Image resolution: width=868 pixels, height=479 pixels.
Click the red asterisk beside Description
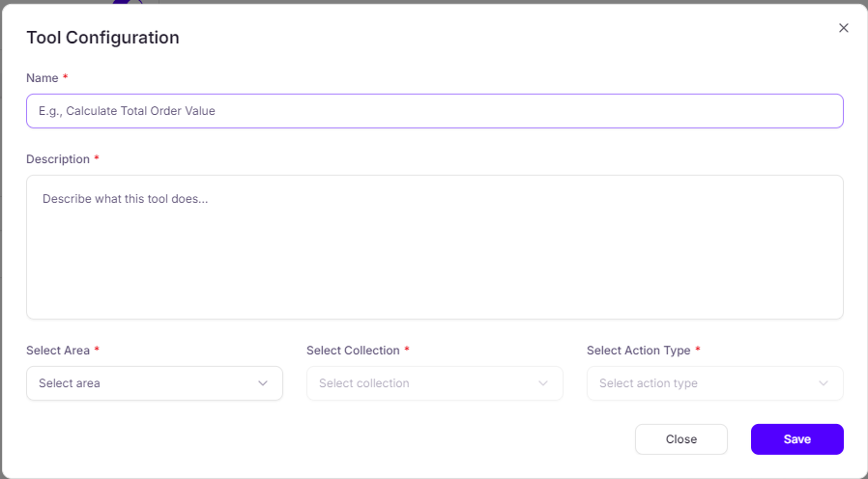pos(97,158)
